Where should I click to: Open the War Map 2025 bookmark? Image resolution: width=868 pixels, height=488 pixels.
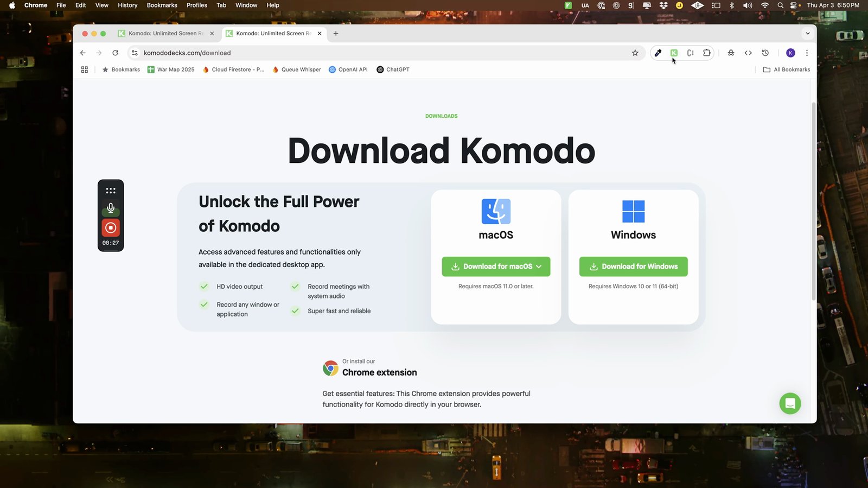pos(171,69)
